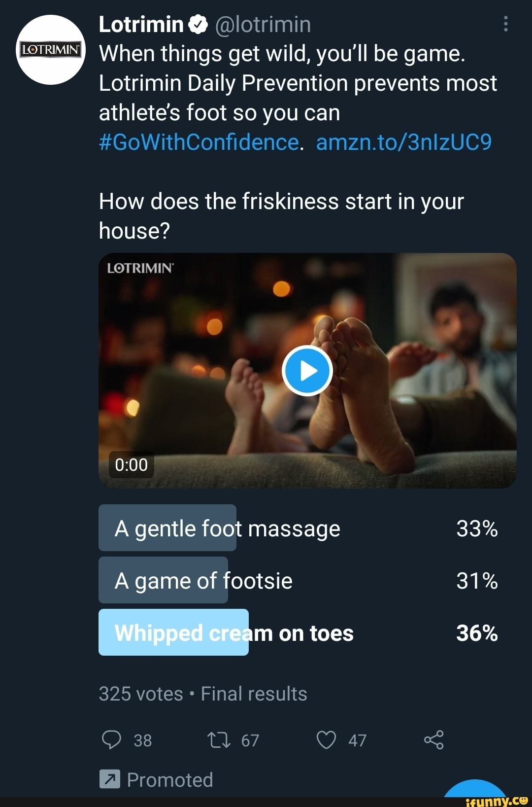Click the 0:00 video timestamp badge

coord(131,465)
